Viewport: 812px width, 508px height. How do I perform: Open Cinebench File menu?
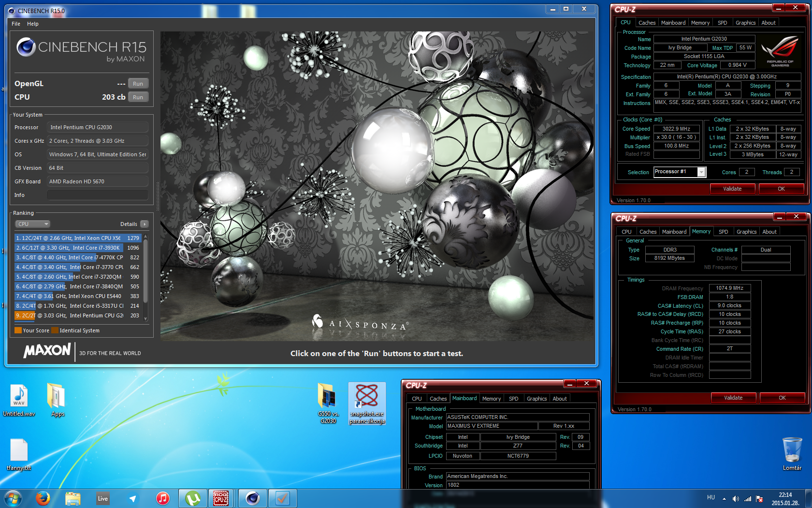[16, 24]
